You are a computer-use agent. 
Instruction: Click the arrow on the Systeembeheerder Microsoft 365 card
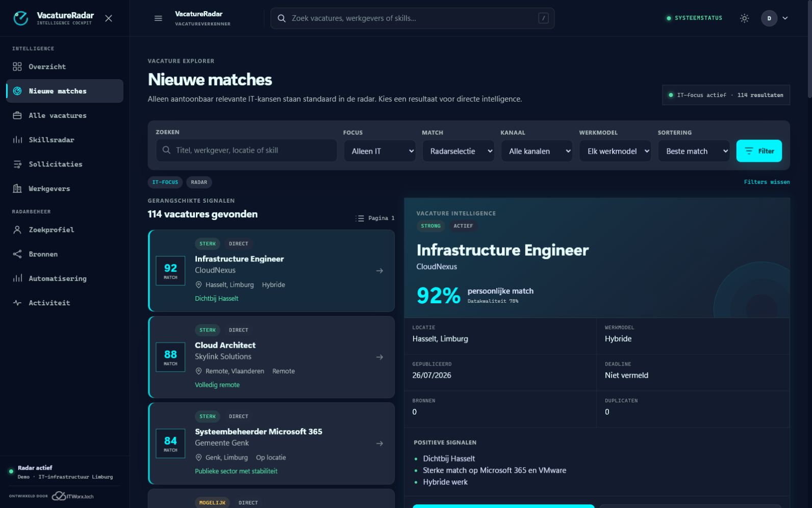click(379, 444)
